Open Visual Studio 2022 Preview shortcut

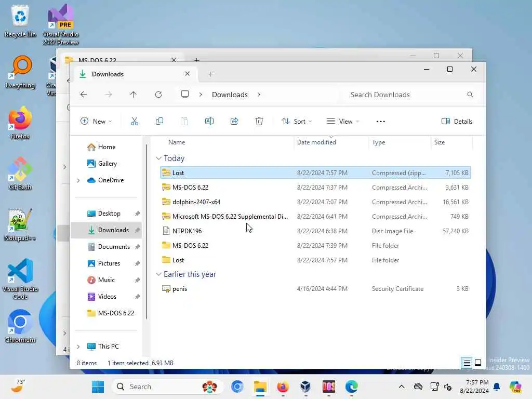pos(61,24)
